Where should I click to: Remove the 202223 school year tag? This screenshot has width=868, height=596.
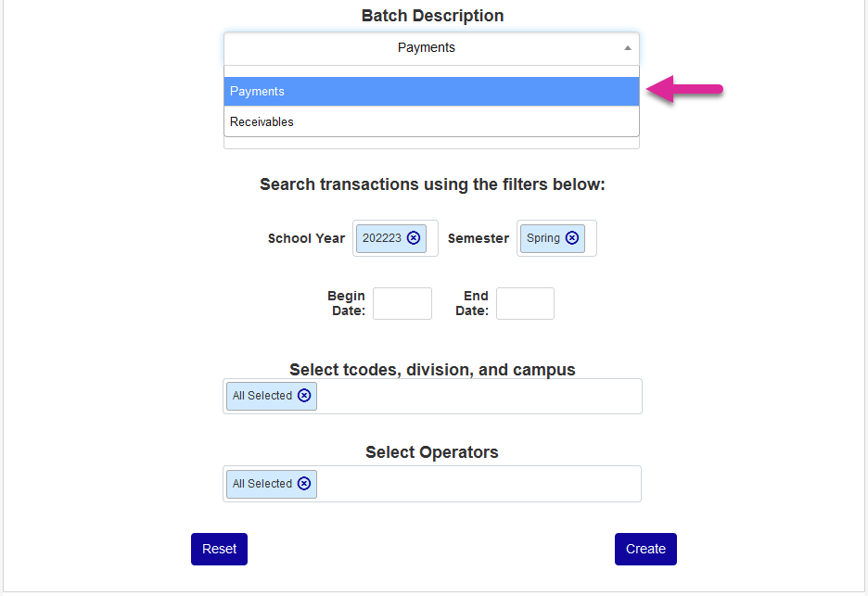(414, 238)
